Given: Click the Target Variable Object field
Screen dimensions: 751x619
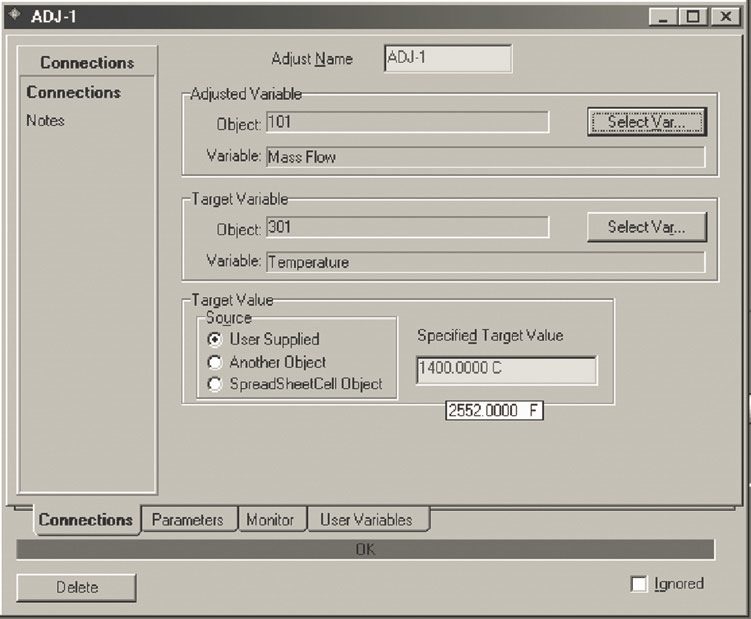Looking at the screenshot, I should tap(407, 228).
